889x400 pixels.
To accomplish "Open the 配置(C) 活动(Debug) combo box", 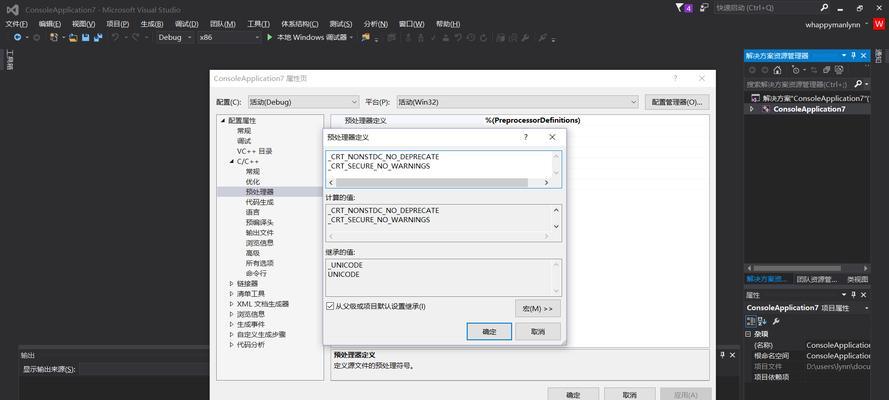I will [303, 102].
